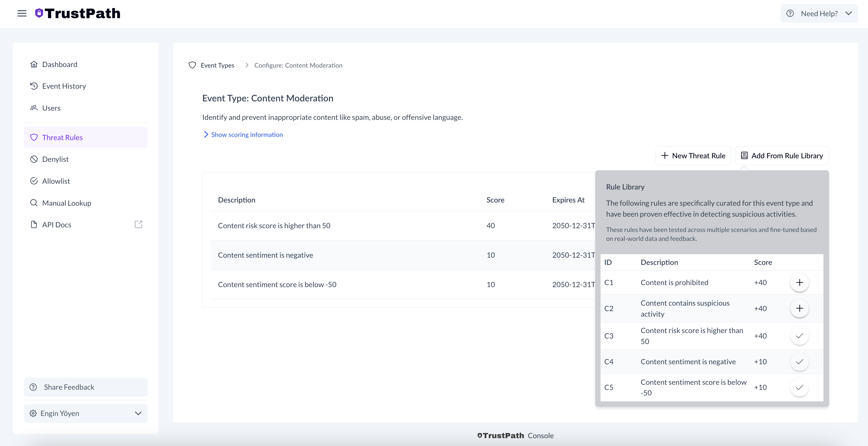Click the Event History clock icon

click(34, 86)
